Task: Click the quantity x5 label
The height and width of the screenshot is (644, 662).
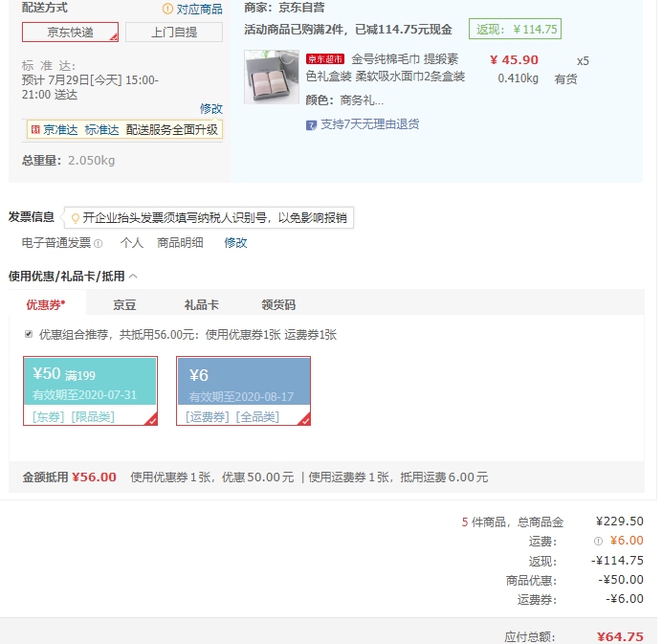Action: pyautogui.click(x=583, y=61)
